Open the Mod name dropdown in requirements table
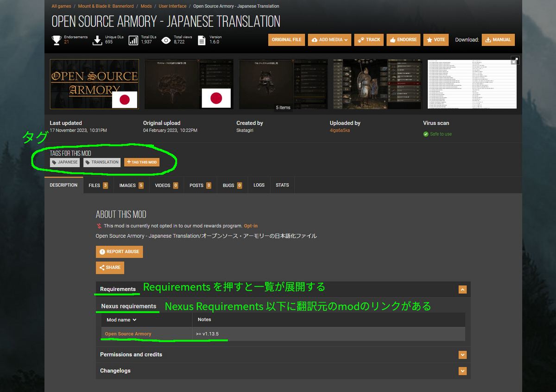The image size is (556, 392). [x=121, y=320]
